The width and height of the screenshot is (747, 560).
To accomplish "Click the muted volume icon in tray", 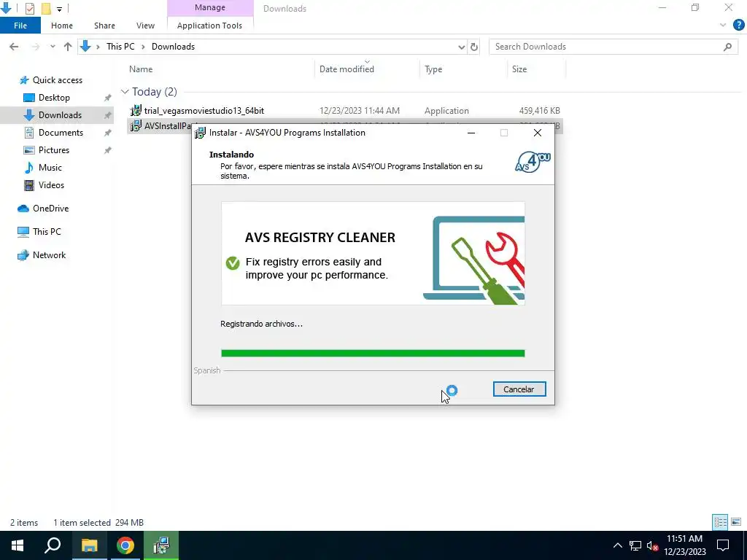I will 653,545.
